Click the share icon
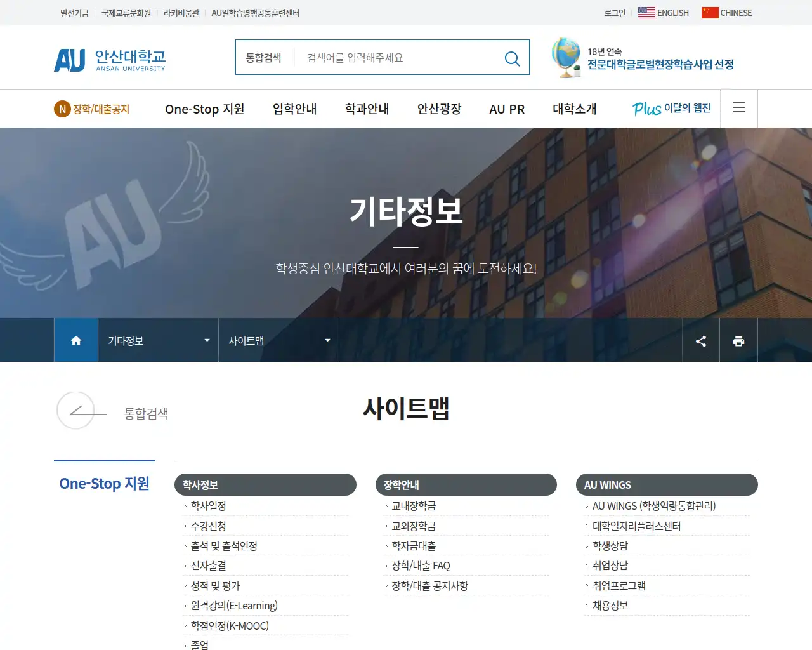The width and height of the screenshot is (812, 650). (700, 340)
